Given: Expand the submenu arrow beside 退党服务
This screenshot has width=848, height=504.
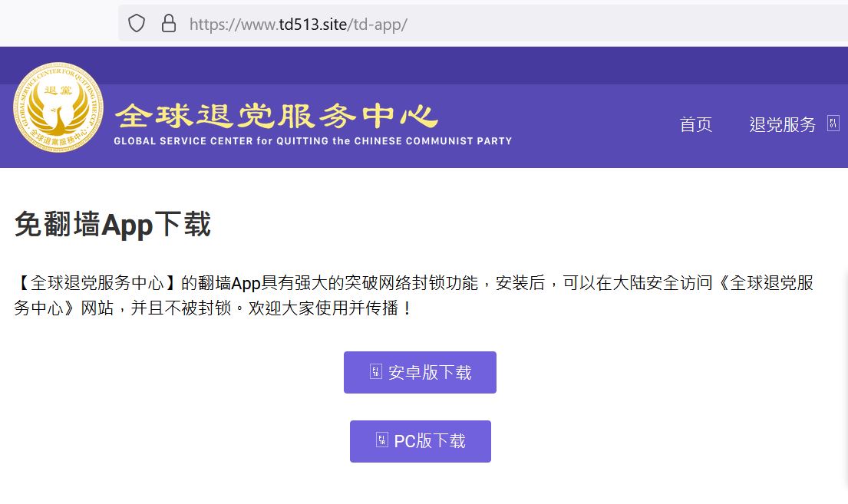Looking at the screenshot, I should click(833, 124).
